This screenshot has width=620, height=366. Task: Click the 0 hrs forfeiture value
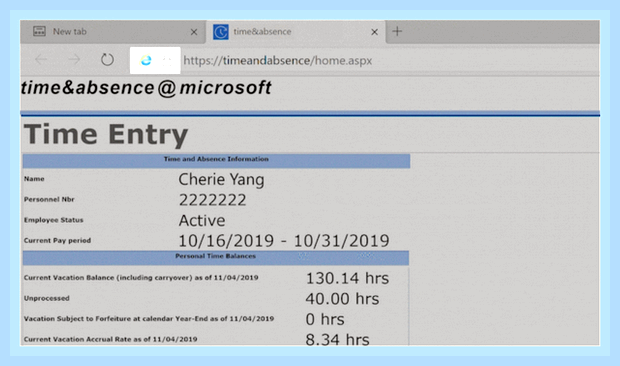[x=325, y=319]
